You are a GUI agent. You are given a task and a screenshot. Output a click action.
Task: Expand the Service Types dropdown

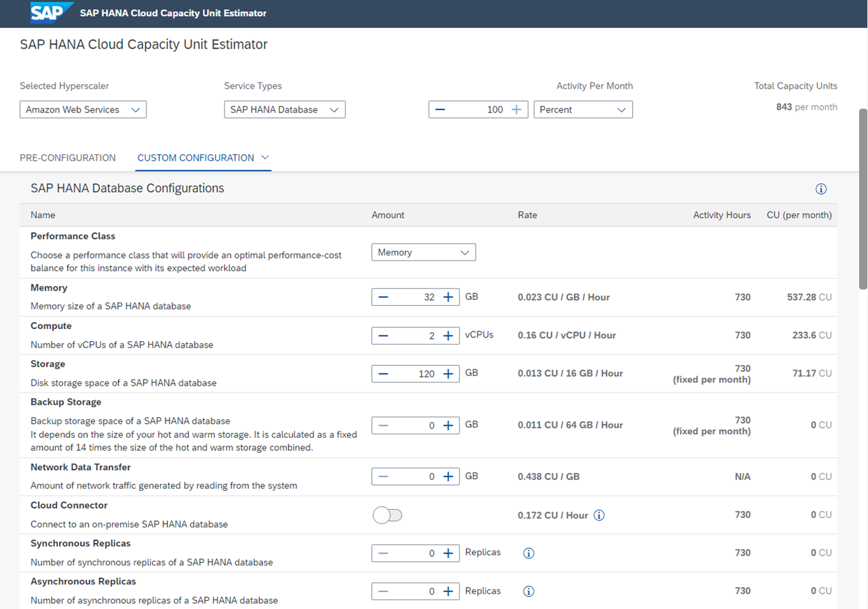tap(284, 110)
